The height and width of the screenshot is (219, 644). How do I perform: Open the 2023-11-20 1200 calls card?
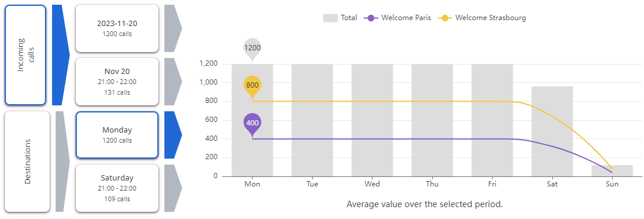pyautogui.click(x=117, y=28)
